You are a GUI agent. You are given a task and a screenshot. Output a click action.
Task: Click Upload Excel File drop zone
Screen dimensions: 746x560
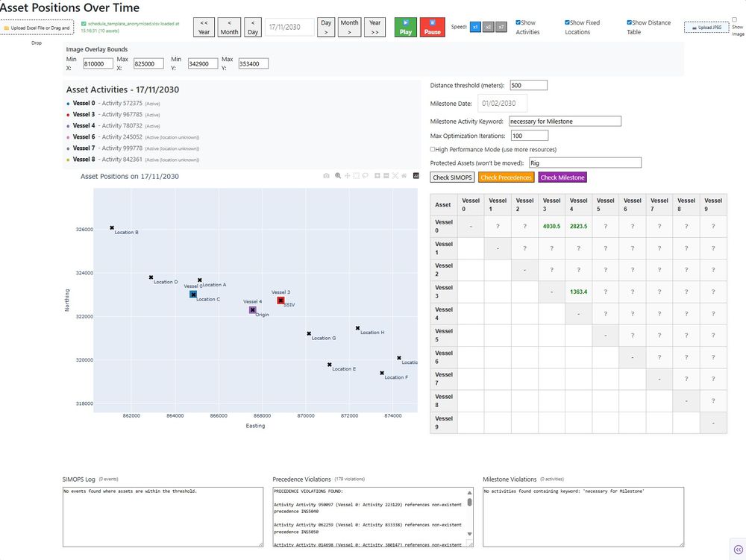[37, 28]
